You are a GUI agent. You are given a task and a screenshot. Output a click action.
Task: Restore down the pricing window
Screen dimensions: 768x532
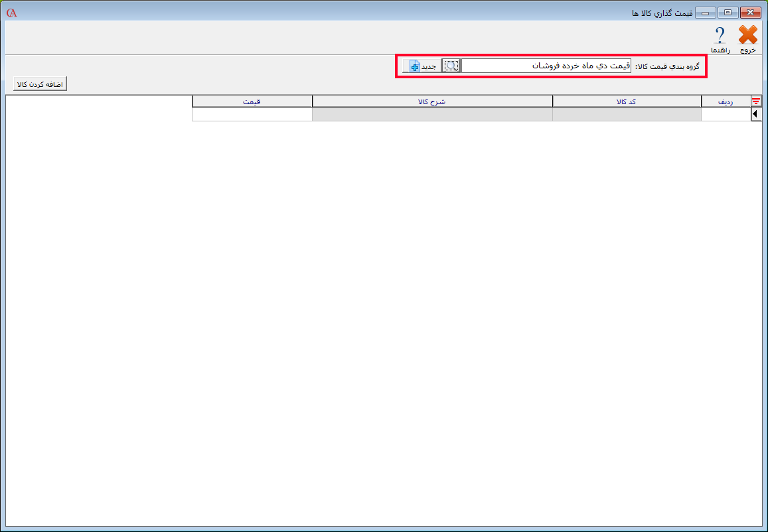click(x=728, y=13)
